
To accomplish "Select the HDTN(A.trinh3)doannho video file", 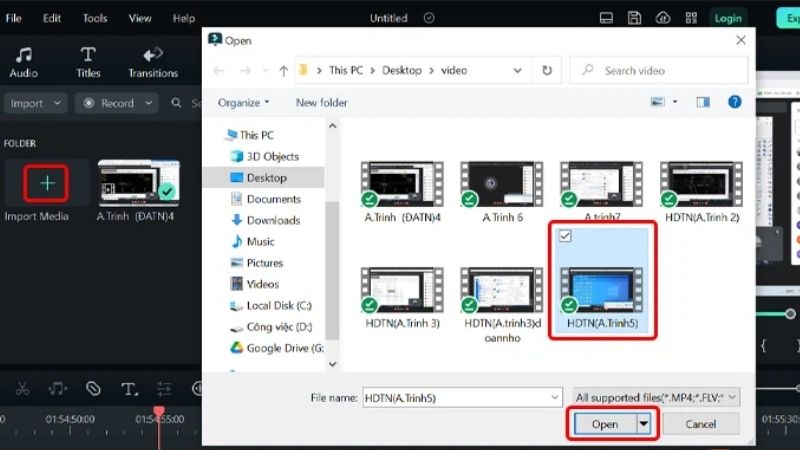I will (x=502, y=305).
